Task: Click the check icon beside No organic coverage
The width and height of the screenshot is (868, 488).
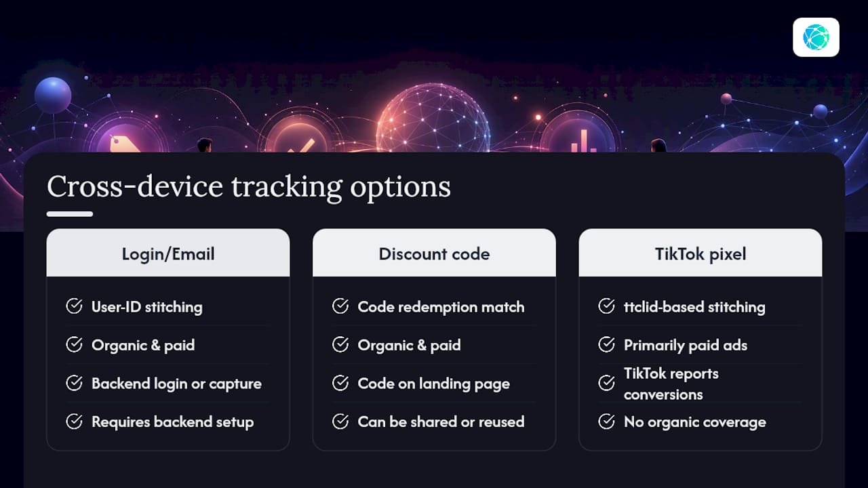Action: [606, 422]
